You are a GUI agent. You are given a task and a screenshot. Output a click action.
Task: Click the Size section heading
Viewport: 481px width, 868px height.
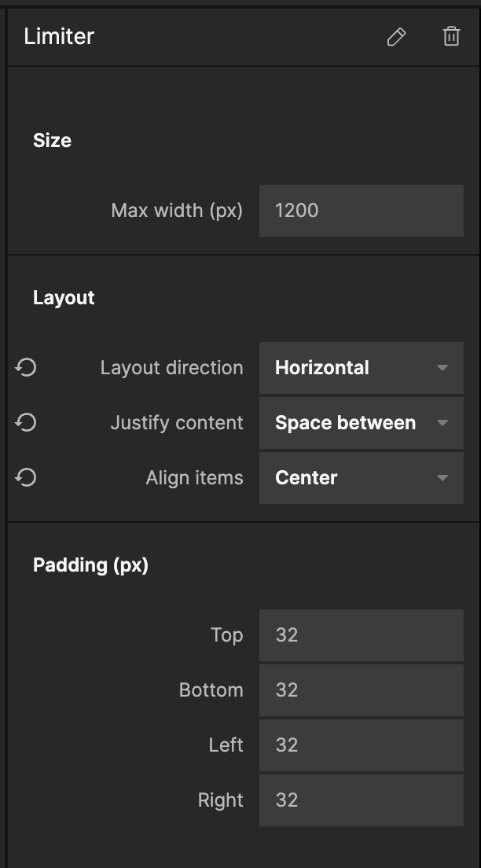(x=53, y=141)
